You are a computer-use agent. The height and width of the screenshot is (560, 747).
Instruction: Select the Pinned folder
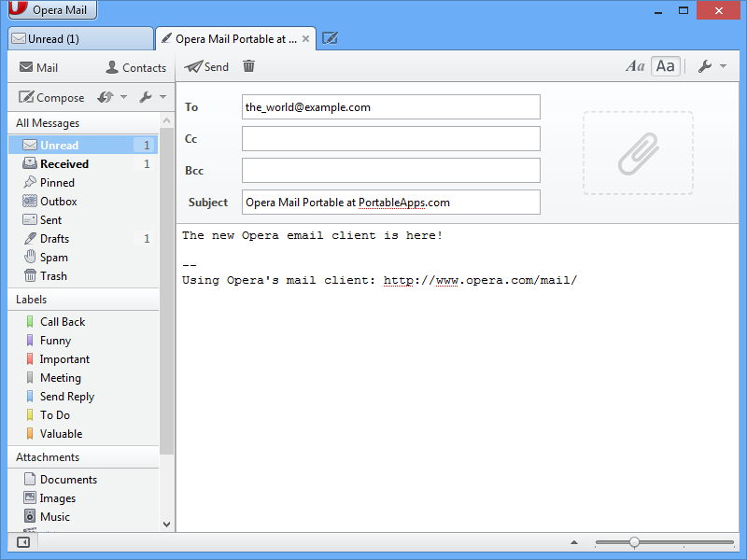pyautogui.click(x=83, y=182)
